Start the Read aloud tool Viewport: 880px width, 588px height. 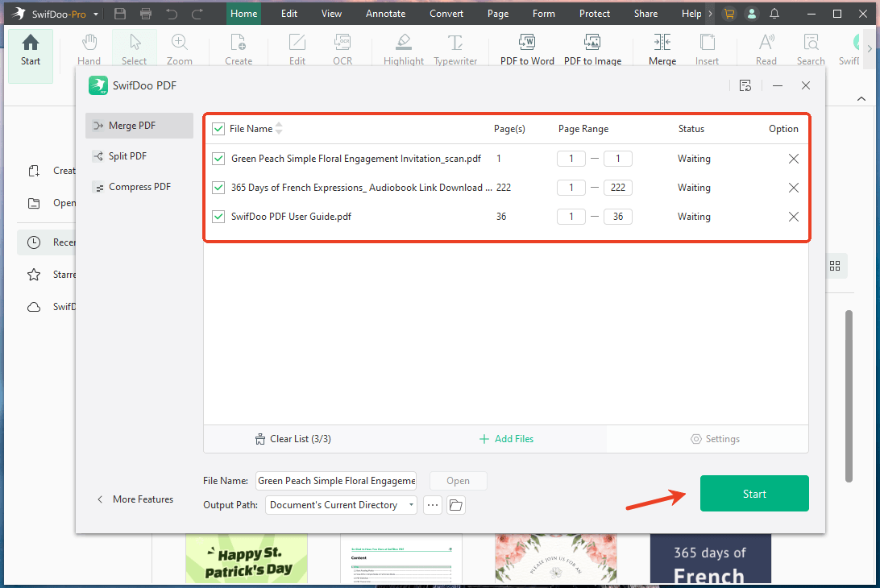(766, 50)
